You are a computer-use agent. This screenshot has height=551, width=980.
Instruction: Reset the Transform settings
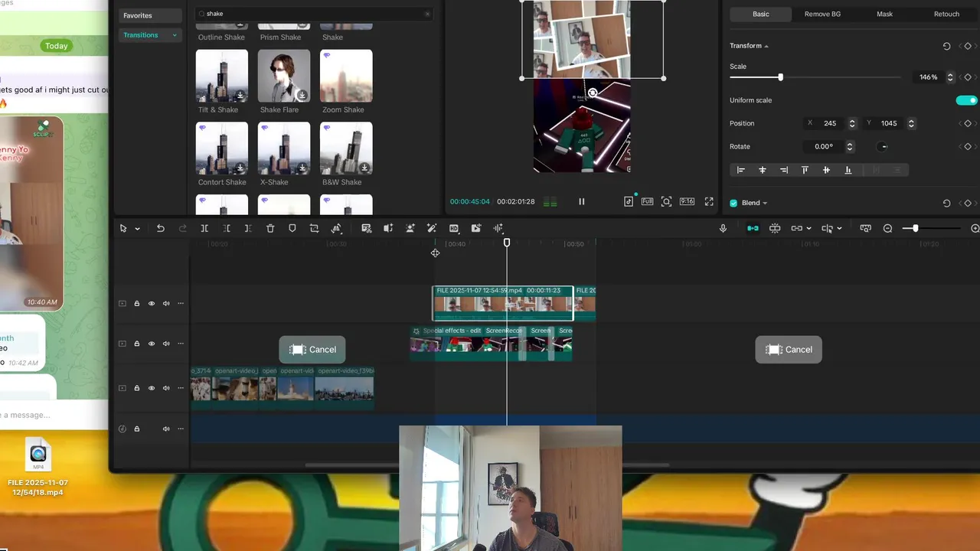point(946,46)
